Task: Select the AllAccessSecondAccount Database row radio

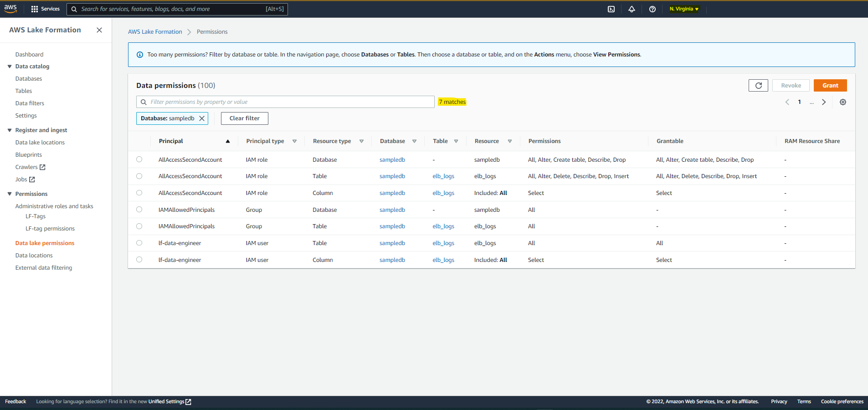Action: 139,159
